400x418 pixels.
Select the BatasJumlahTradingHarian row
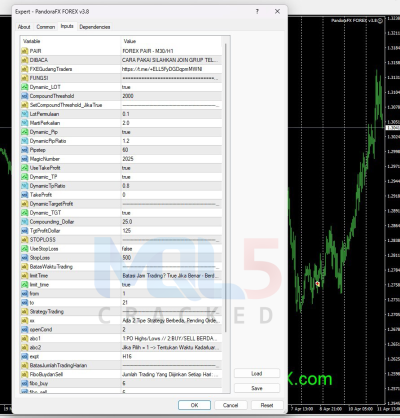pos(121,365)
